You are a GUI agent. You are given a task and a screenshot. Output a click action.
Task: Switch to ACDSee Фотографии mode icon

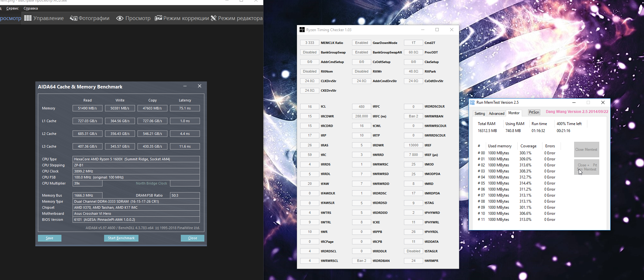point(74,18)
